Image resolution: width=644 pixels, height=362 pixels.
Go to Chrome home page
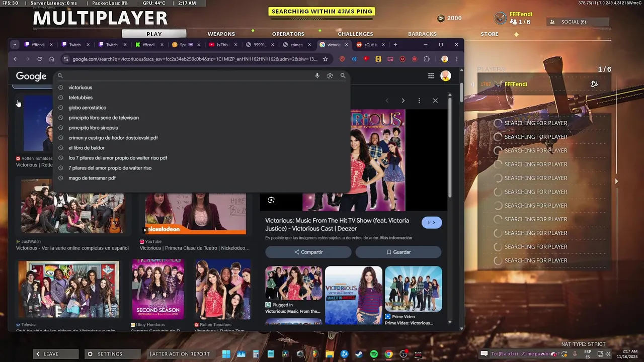(51, 59)
